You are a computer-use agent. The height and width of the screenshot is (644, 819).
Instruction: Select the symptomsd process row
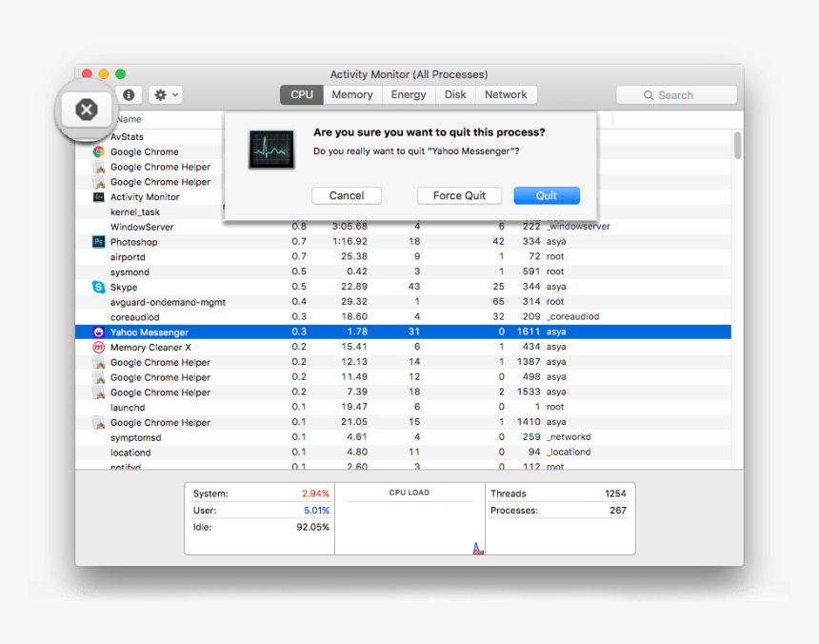(x=403, y=437)
